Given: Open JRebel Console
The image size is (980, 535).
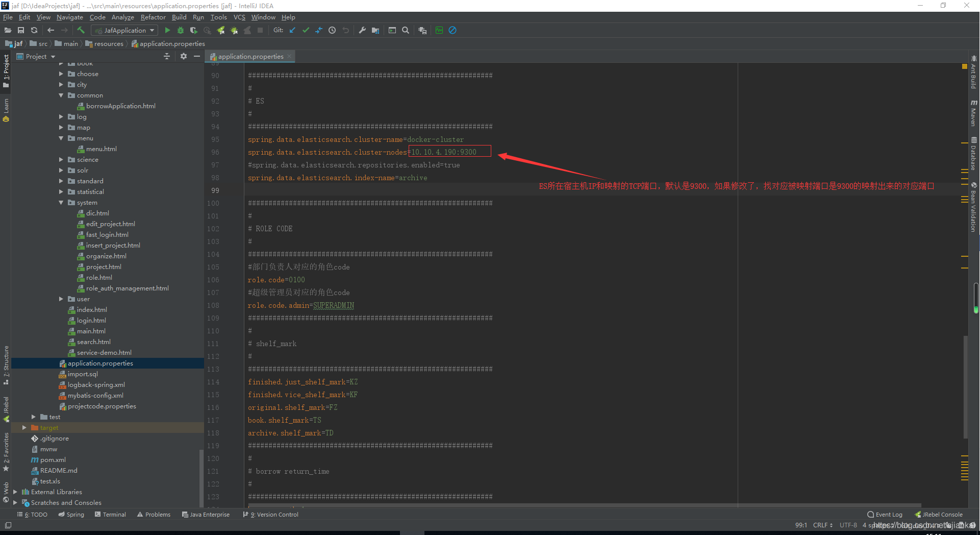Looking at the screenshot, I should click(x=939, y=515).
